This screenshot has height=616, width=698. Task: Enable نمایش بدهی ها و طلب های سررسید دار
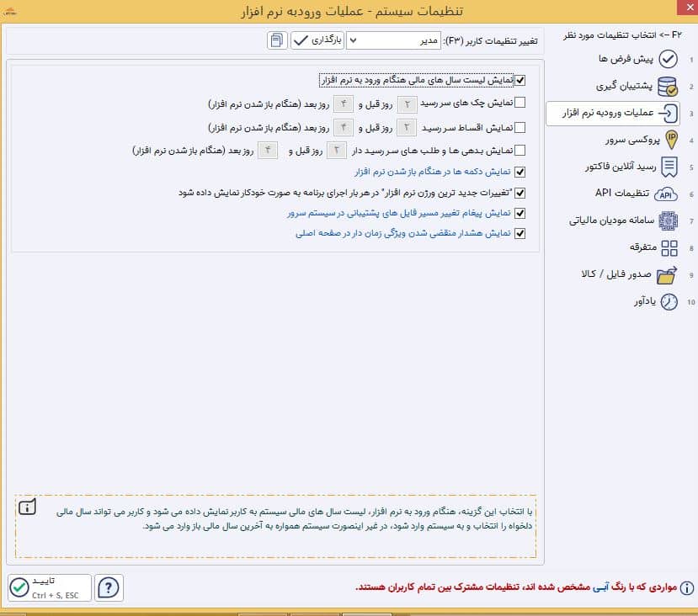520,151
